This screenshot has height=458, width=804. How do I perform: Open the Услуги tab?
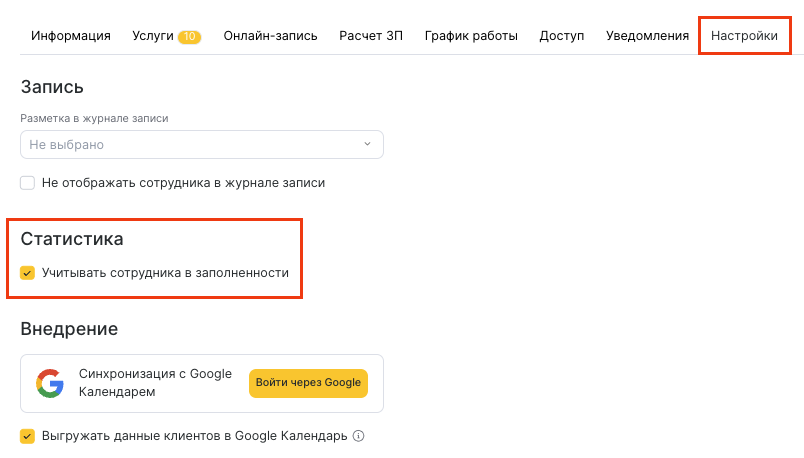[152, 36]
